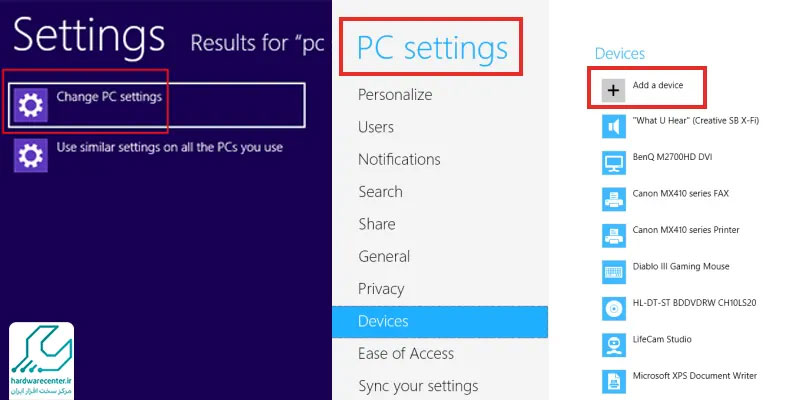Viewport: 800px width, 400px height.
Task: Click gear icon beside Change PC settings
Action: [31, 105]
